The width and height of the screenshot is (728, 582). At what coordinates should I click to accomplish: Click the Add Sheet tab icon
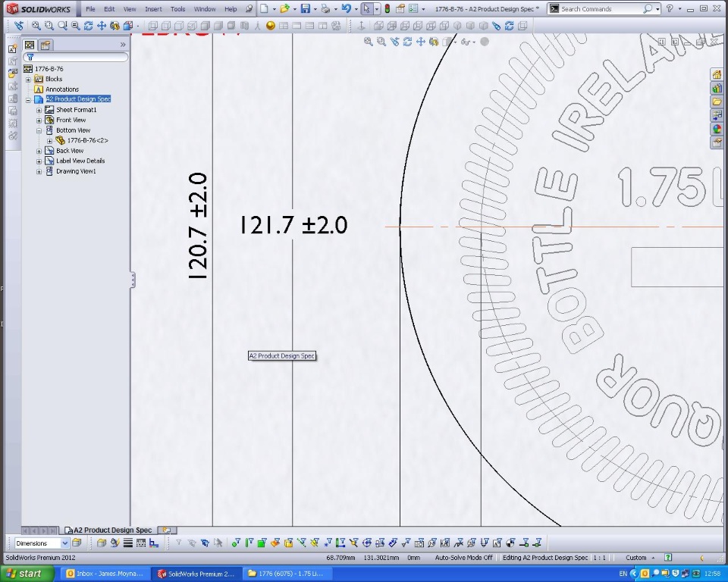click(167, 530)
